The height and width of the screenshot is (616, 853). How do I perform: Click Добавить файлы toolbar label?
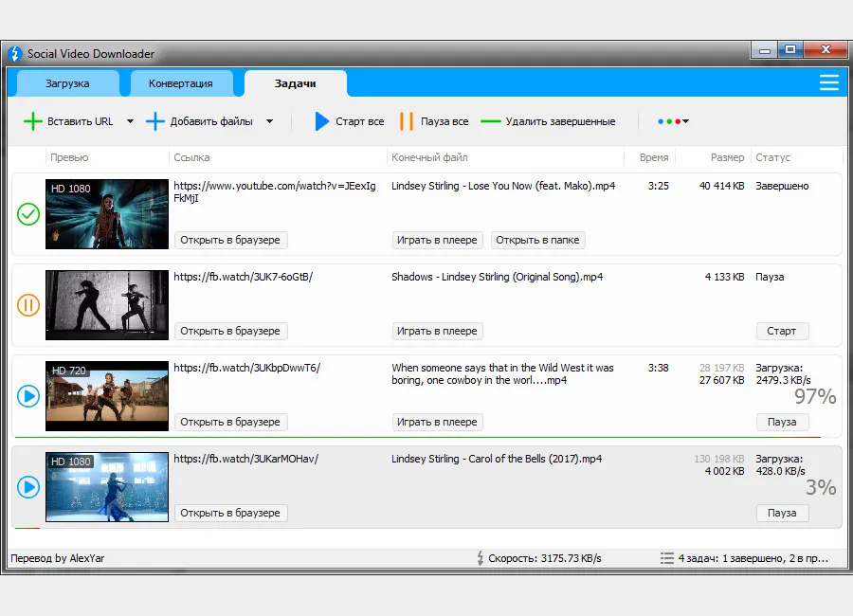211,121
